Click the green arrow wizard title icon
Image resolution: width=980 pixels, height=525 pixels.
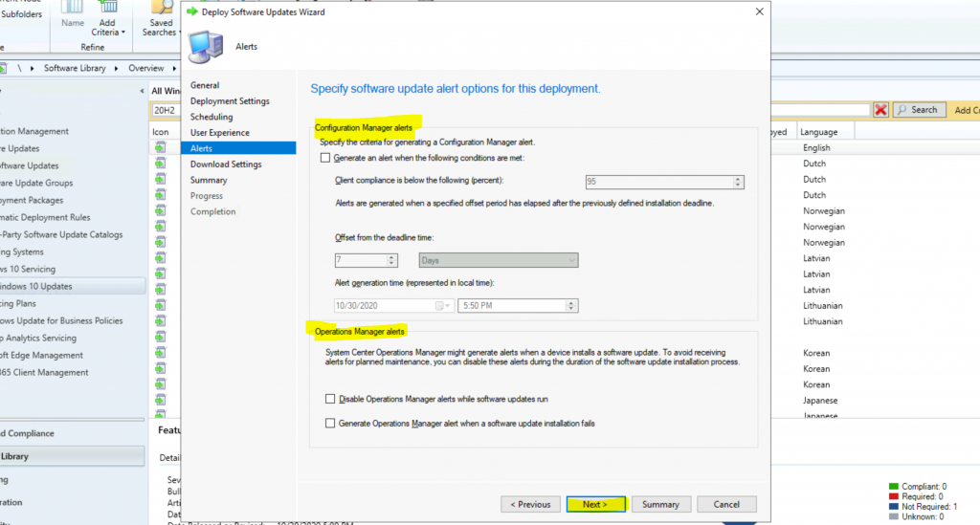(192, 11)
